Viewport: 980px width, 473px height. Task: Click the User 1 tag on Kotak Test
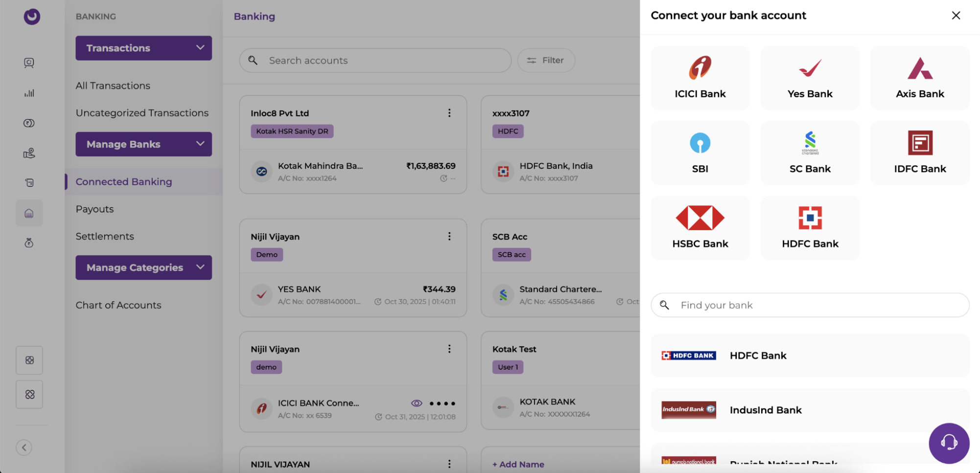508,367
